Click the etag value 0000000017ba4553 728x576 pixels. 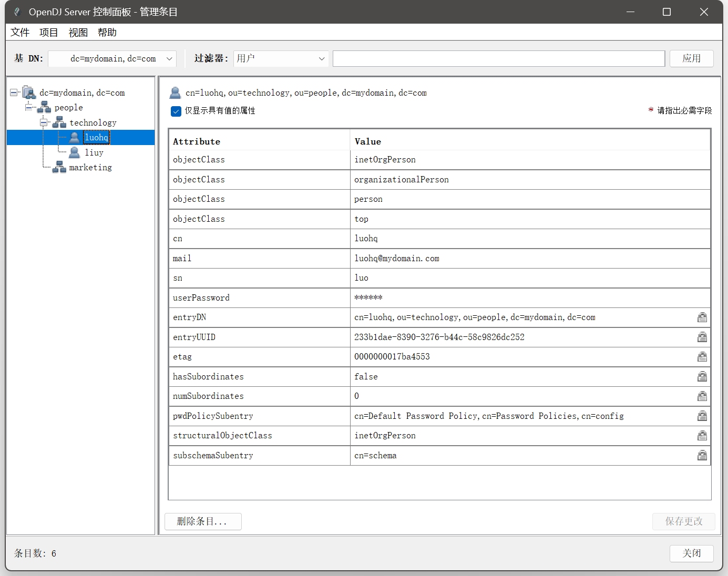(x=392, y=357)
